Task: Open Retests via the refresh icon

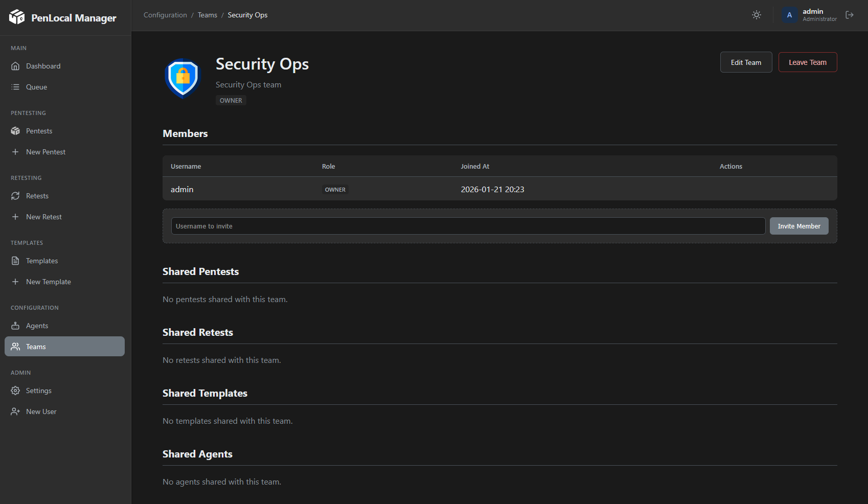Action: click(16, 195)
